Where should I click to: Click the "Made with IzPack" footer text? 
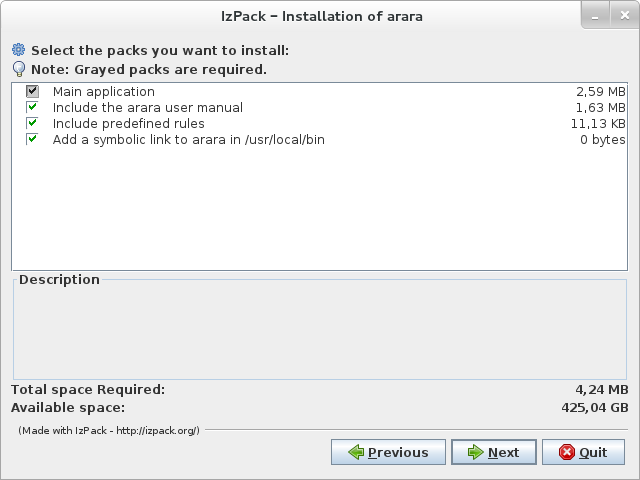tap(110, 430)
